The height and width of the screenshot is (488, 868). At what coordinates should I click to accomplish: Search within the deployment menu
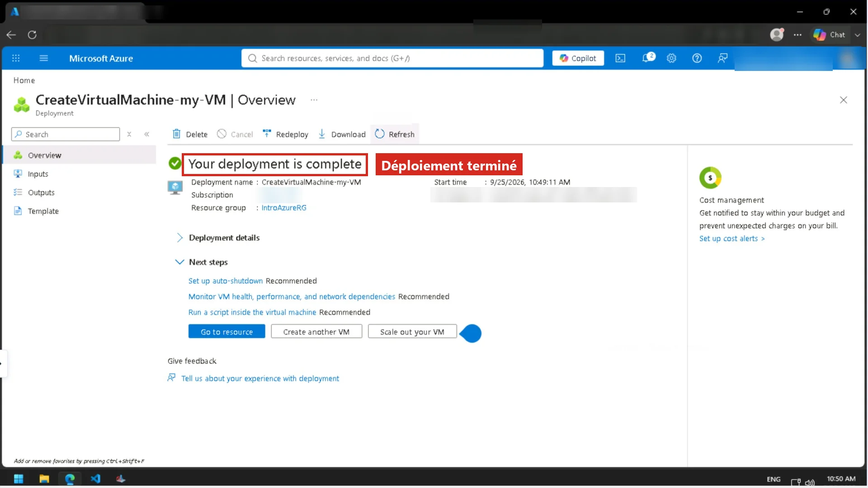point(66,134)
